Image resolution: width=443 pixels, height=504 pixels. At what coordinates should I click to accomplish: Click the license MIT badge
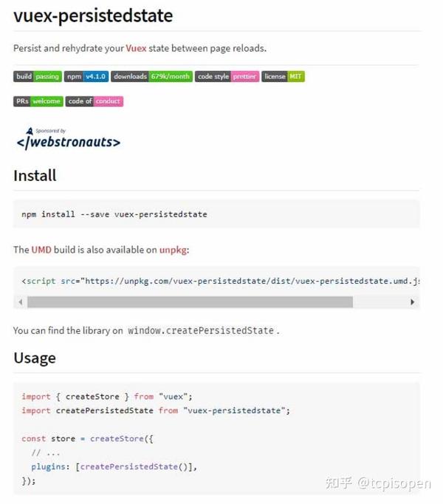[x=283, y=76]
